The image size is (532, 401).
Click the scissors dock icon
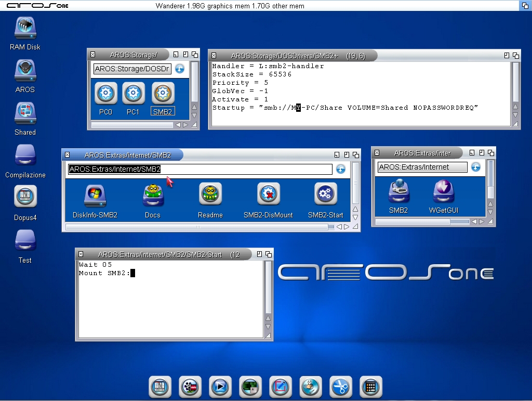[x=341, y=387]
